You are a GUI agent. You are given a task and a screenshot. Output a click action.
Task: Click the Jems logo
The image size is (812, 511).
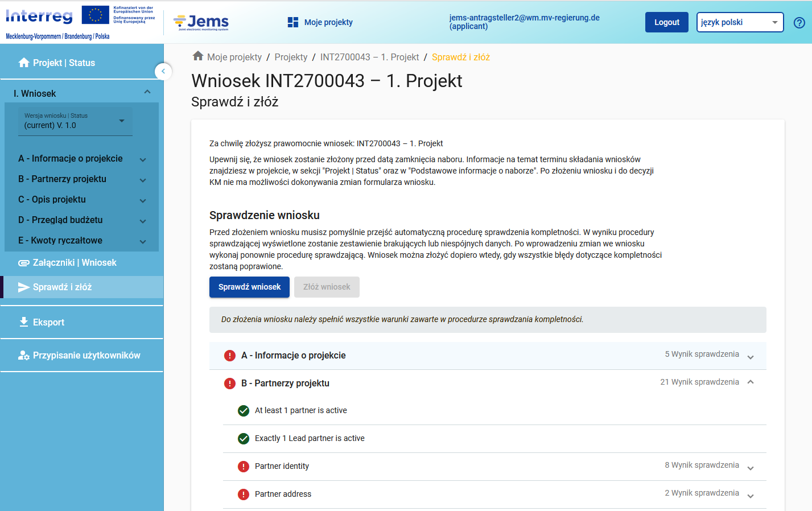201,22
